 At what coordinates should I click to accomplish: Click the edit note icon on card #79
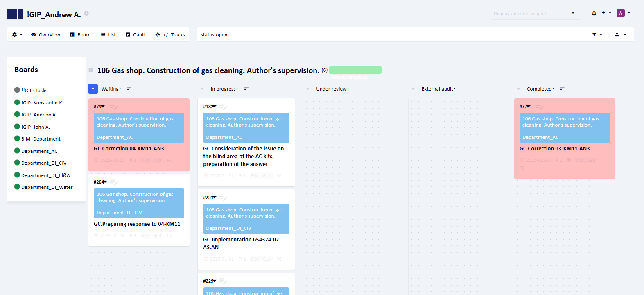click(x=114, y=107)
